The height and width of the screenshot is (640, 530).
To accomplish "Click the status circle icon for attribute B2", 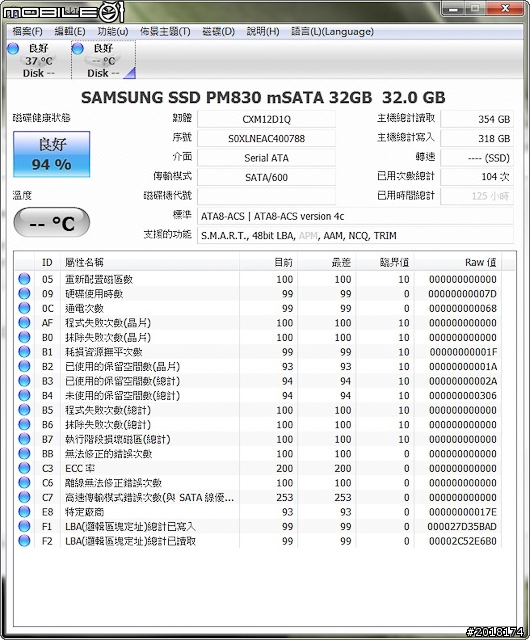I will [x=24, y=366].
